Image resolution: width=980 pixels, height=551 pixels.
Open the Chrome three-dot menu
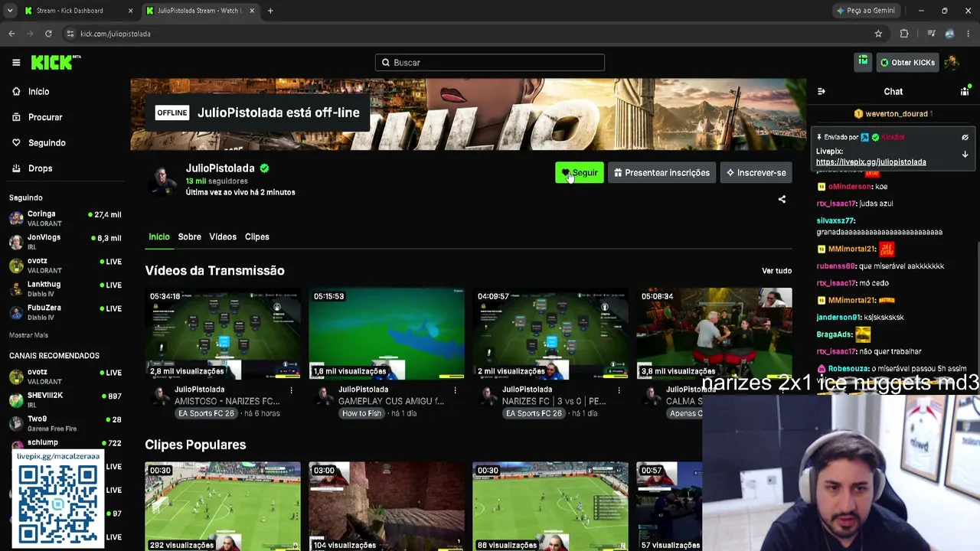coord(968,34)
